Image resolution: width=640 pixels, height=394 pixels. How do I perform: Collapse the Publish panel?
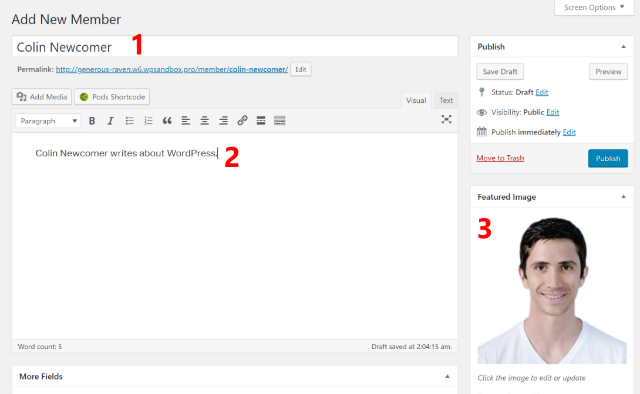(x=624, y=47)
